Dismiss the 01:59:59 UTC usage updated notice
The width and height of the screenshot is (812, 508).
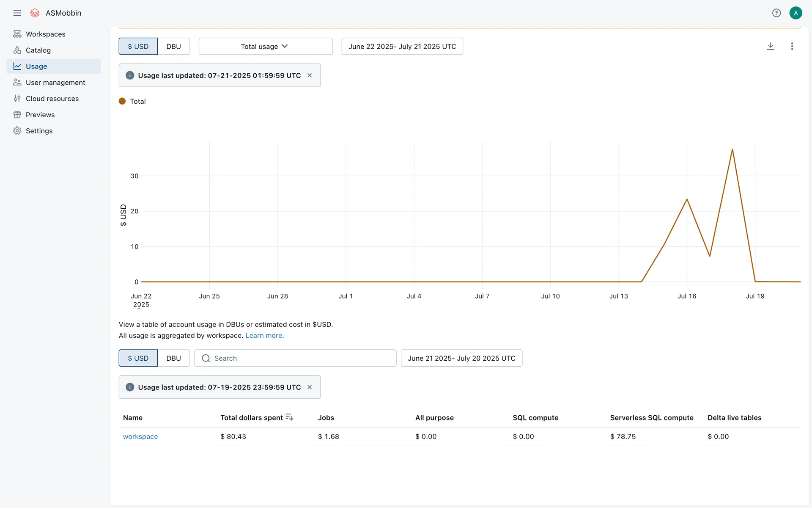[x=310, y=75]
